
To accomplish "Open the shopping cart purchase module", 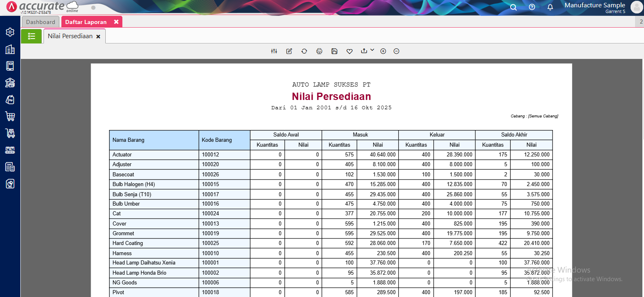I will click(x=10, y=117).
